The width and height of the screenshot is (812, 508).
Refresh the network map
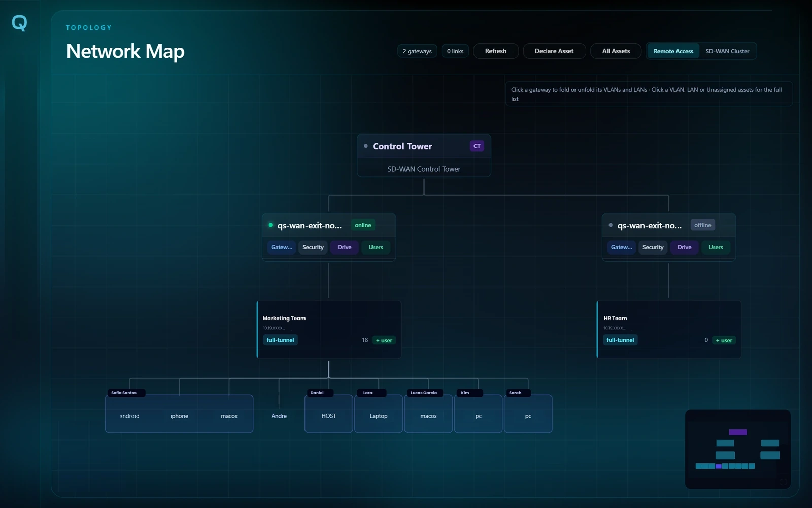496,51
